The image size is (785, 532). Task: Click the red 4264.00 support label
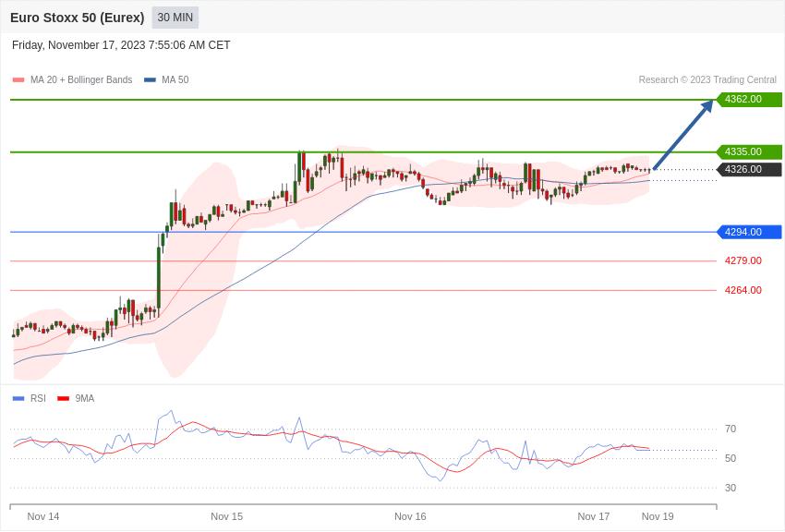743,290
